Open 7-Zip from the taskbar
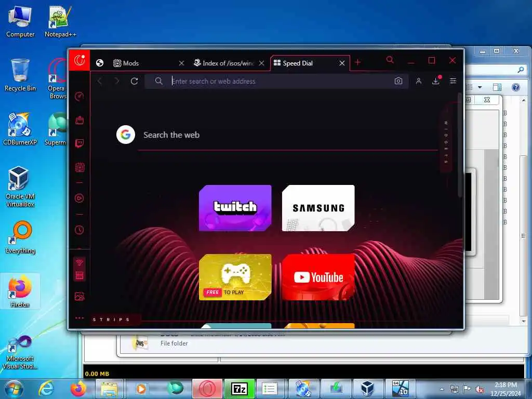532x399 pixels. (239, 389)
